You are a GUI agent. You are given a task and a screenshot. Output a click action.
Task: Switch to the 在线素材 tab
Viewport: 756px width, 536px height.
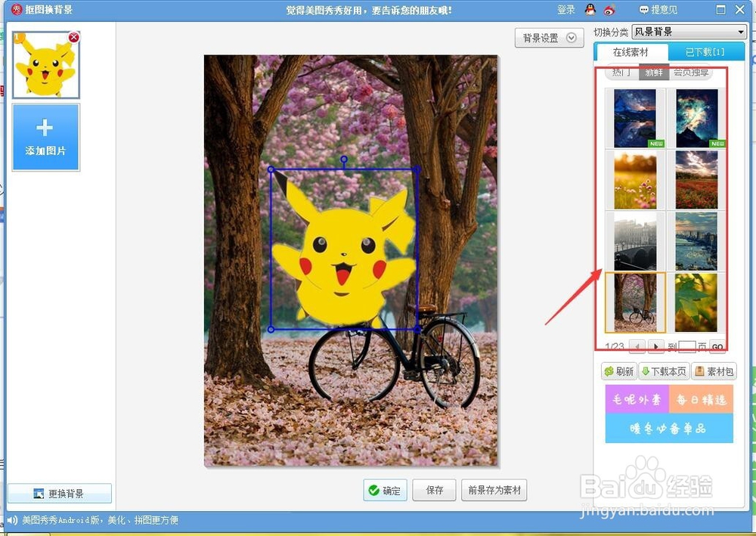click(x=631, y=51)
